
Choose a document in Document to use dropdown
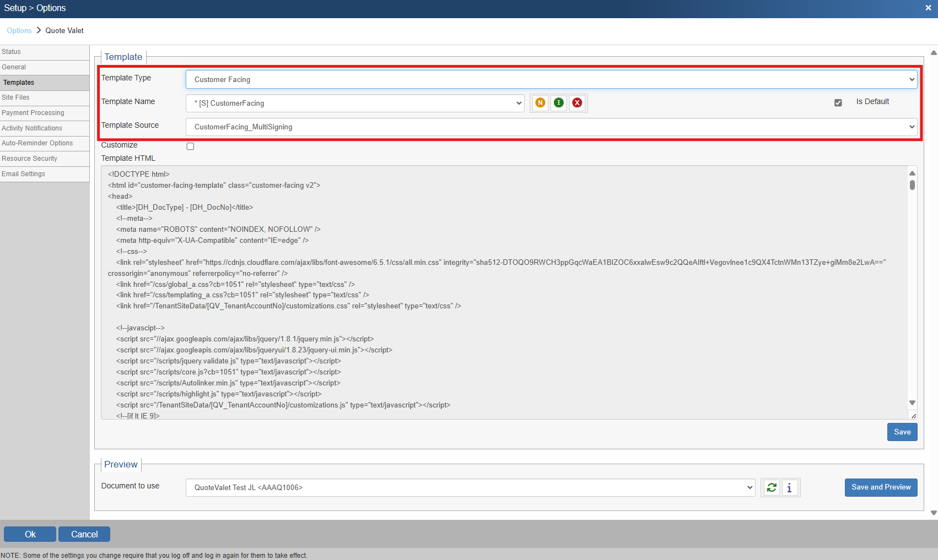470,487
